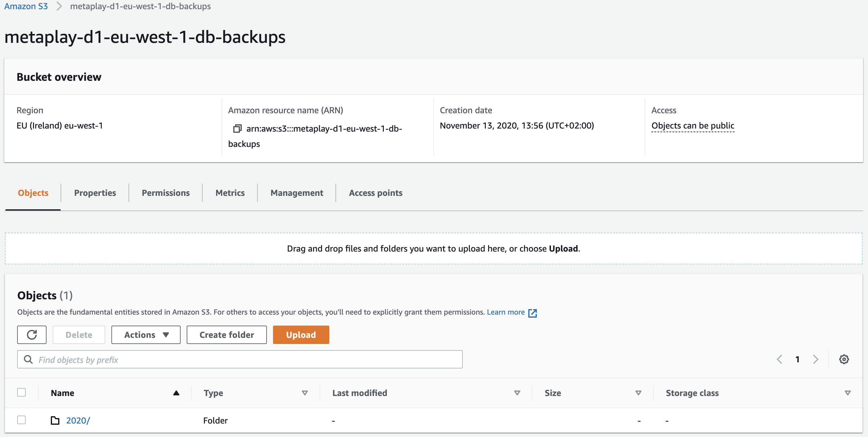
Task: Open the Amazon S3 breadcrumb link
Action: point(26,6)
